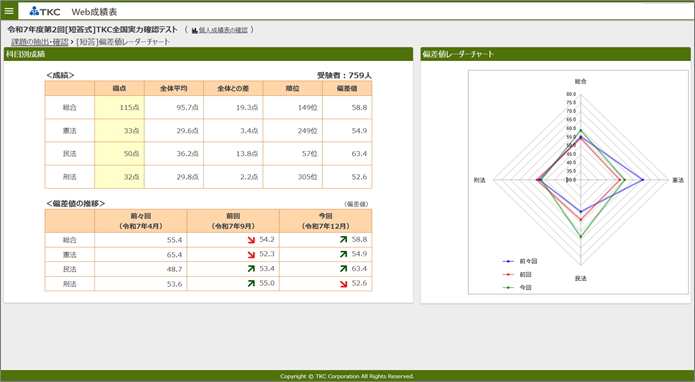Click the 305位 rank cell

coord(293,177)
